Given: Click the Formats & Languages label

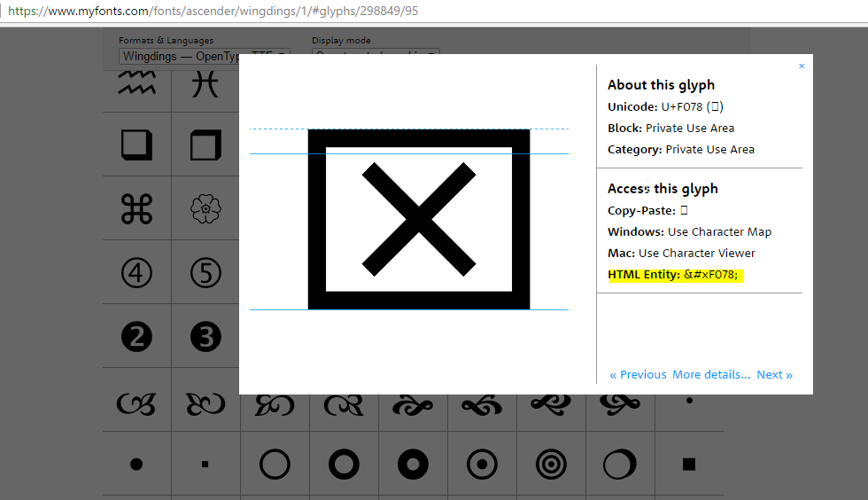Looking at the screenshot, I should click(x=167, y=41).
